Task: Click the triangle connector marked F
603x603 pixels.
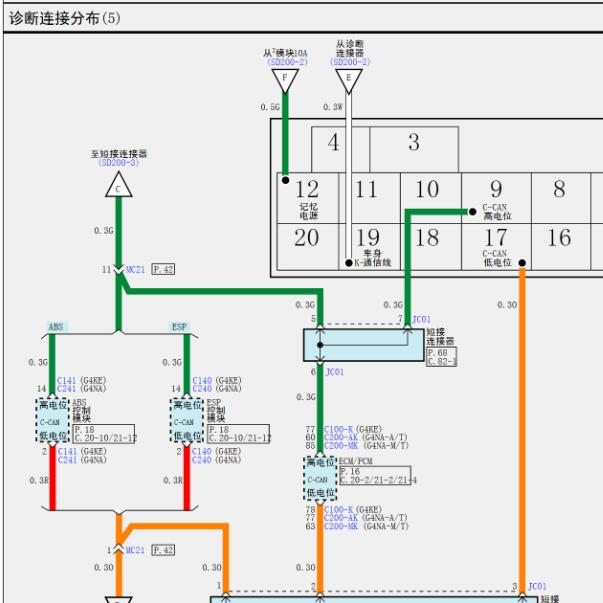Action: 285,80
